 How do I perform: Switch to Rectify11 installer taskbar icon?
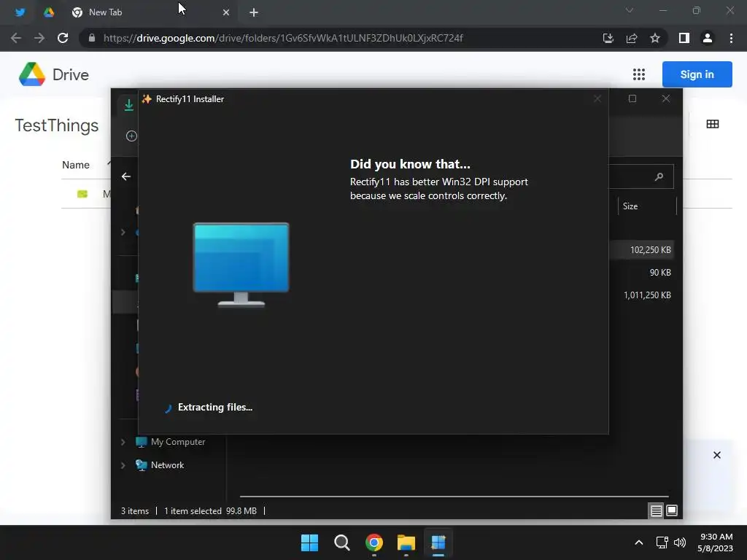click(x=438, y=542)
